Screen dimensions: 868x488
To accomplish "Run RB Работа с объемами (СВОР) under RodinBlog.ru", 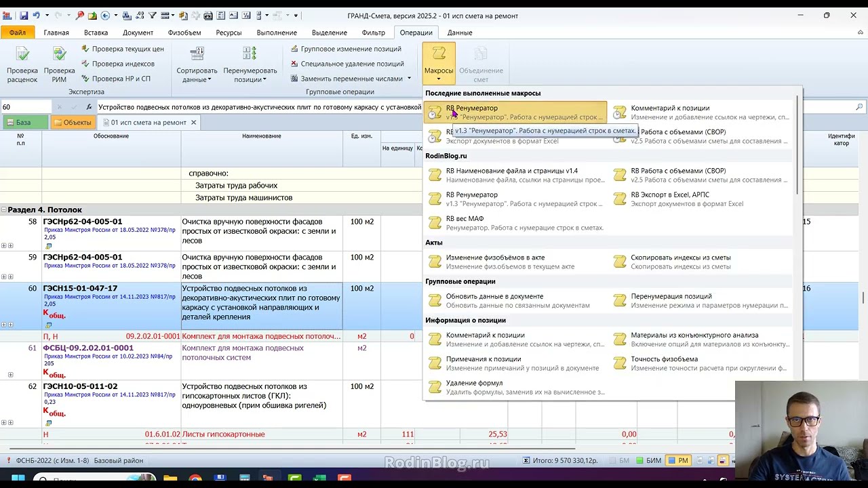I will [701, 176].
